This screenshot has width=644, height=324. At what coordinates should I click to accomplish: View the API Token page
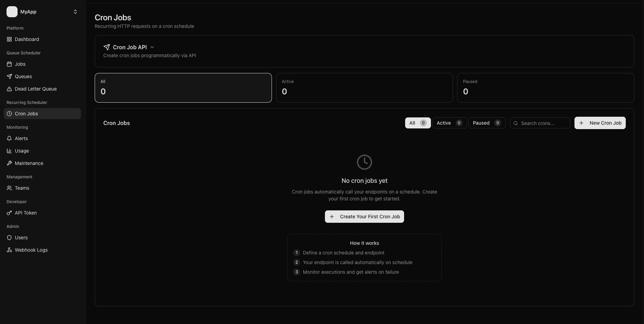tap(25, 213)
